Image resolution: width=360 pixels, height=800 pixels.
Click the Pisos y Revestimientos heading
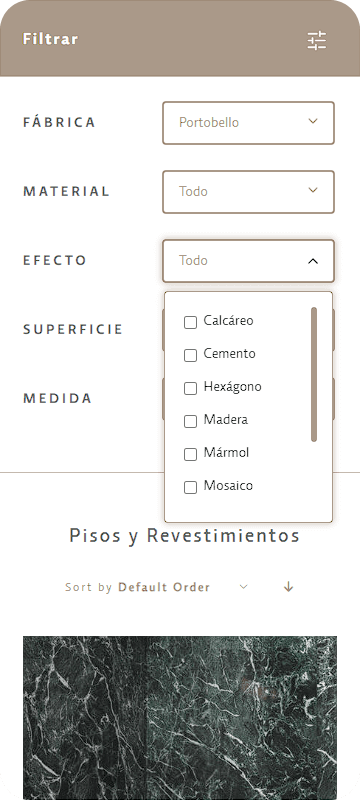point(185,536)
